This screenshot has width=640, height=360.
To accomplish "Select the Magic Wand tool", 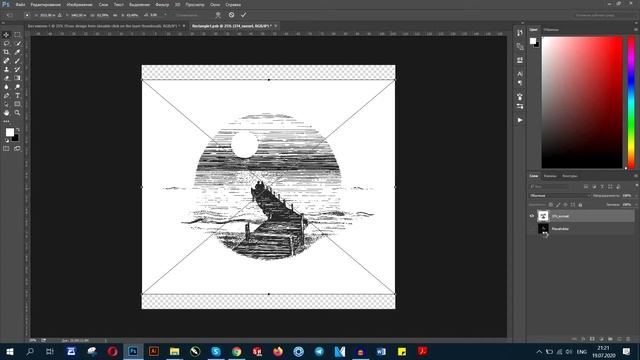I will coord(17,43).
